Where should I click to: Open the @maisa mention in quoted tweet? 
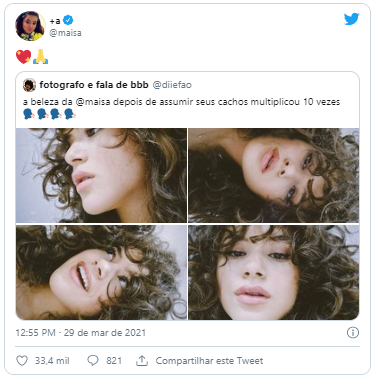[93, 102]
